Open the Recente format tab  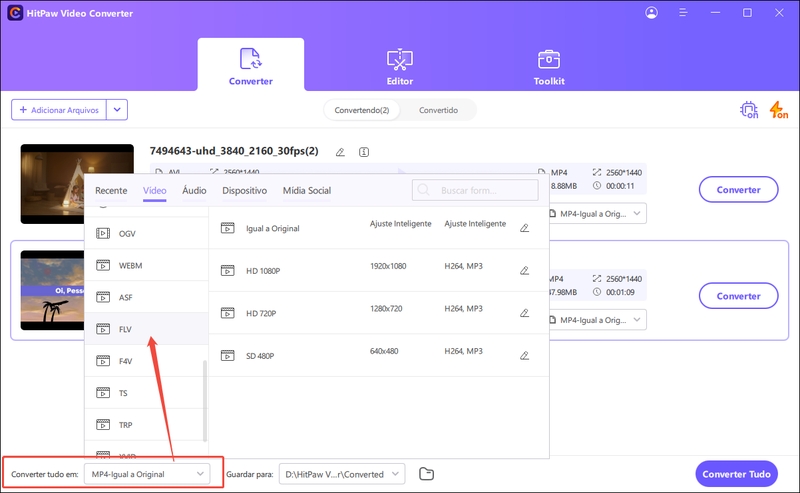[111, 190]
